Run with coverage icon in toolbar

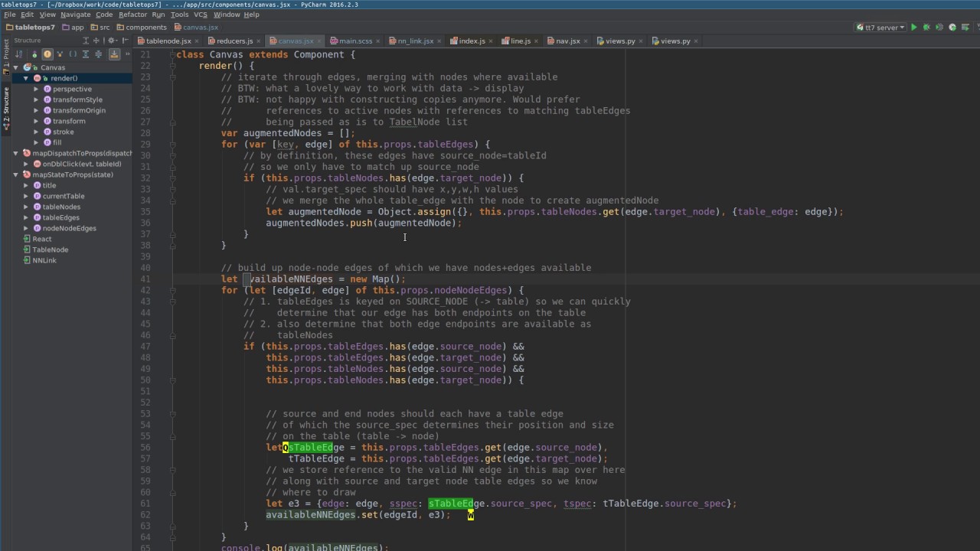[939, 28]
